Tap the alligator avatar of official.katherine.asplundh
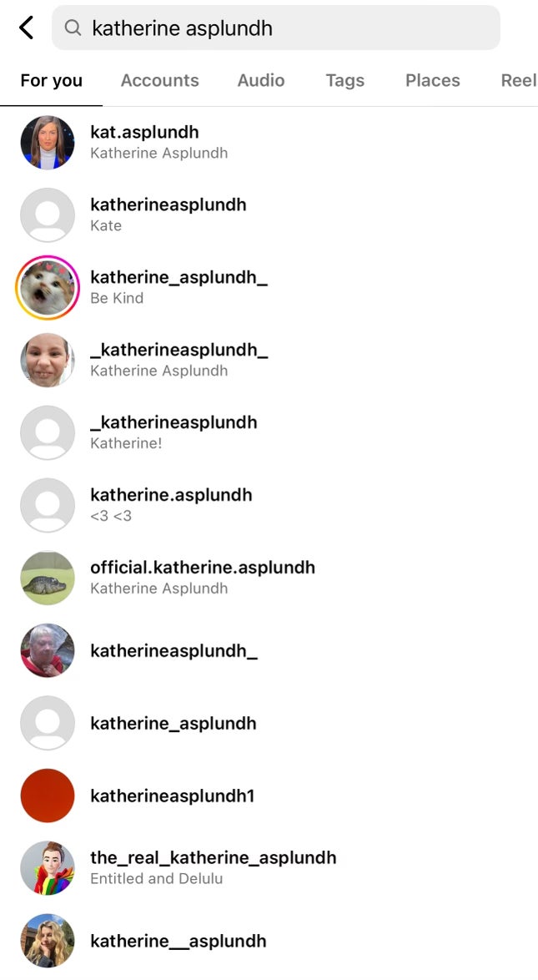 (x=48, y=578)
